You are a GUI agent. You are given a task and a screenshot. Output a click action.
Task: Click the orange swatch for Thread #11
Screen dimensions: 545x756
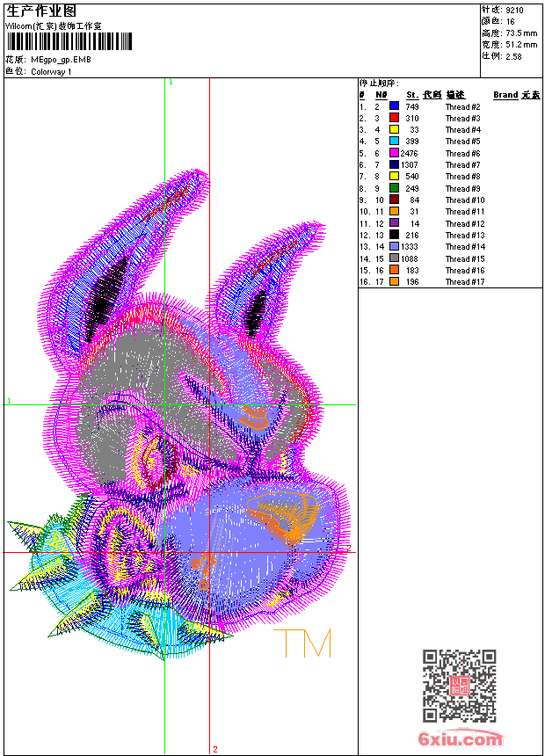pos(394,211)
